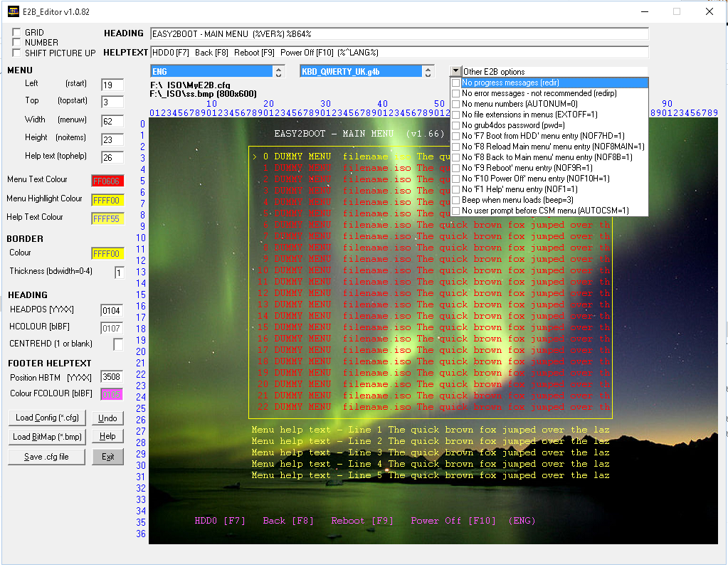Check 'No progress messages (redir)' option

456,83
